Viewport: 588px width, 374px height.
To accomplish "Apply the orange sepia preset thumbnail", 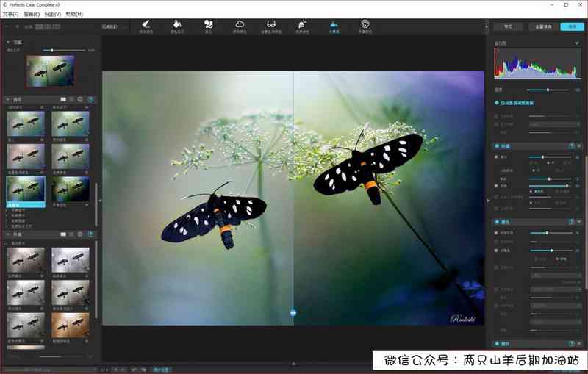I will click(71, 325).
